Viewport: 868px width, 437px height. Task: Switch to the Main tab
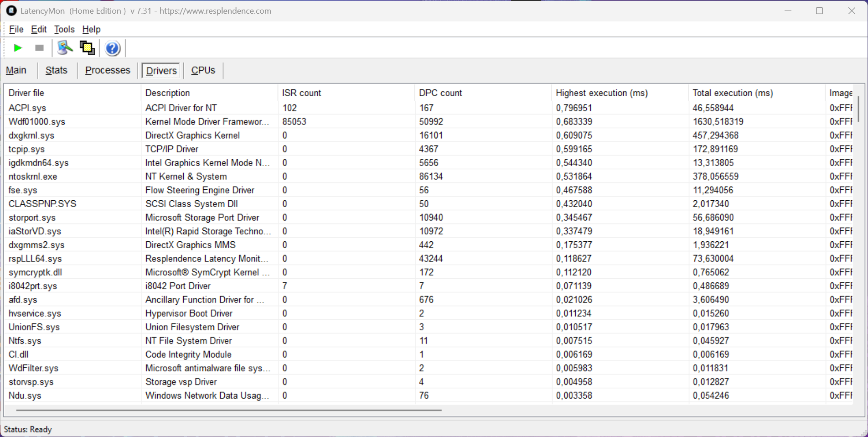[16, 70]
